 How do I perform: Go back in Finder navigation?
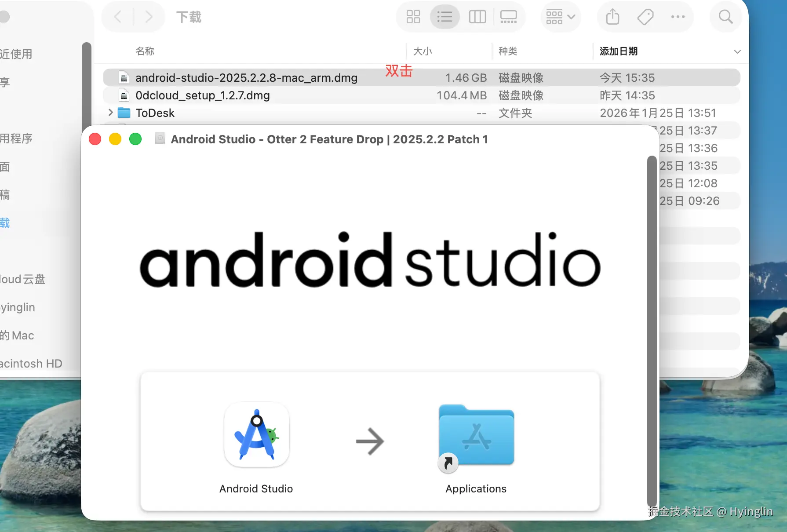(118, 17)
